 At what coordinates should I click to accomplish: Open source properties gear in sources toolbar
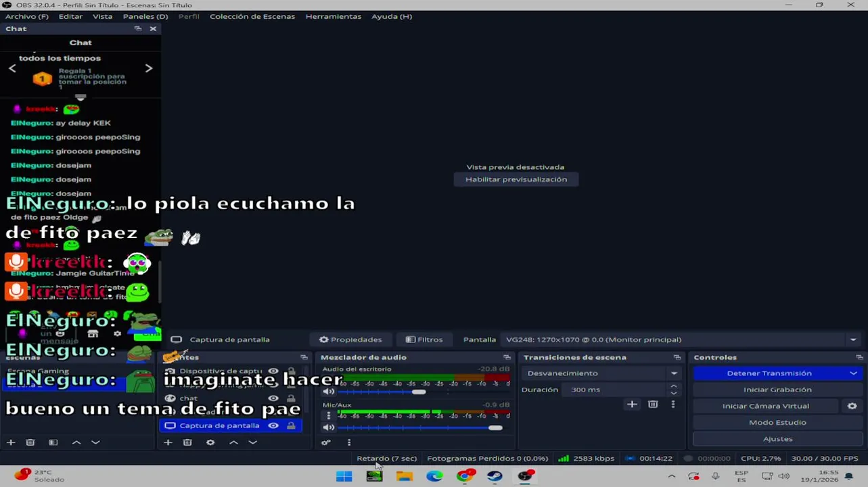[210, 442]
